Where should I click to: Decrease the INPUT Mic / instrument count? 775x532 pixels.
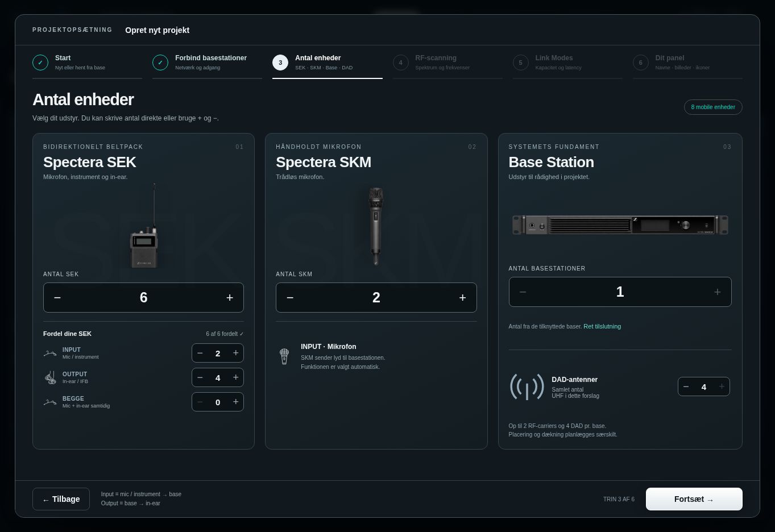200,353
